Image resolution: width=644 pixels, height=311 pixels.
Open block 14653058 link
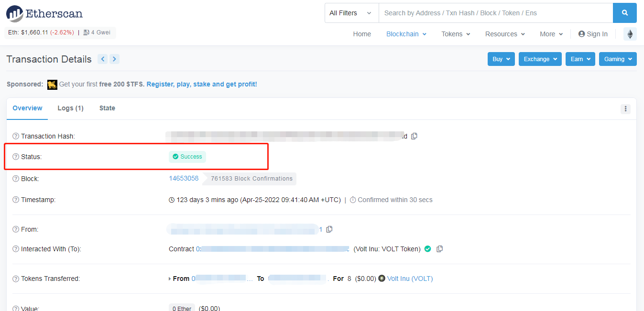pos(184,178)
